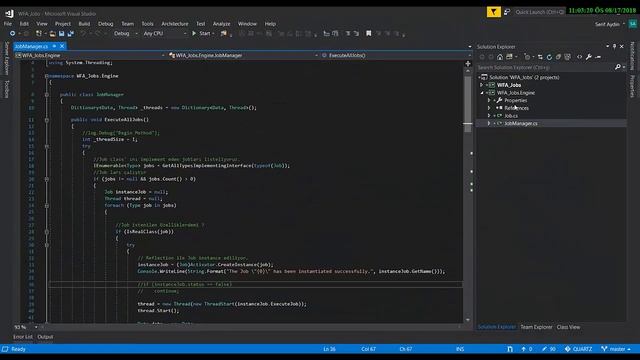Screen dimensions: 640x360
Task: Expand the WFA_Jobs project node
Action: [482, 85]
